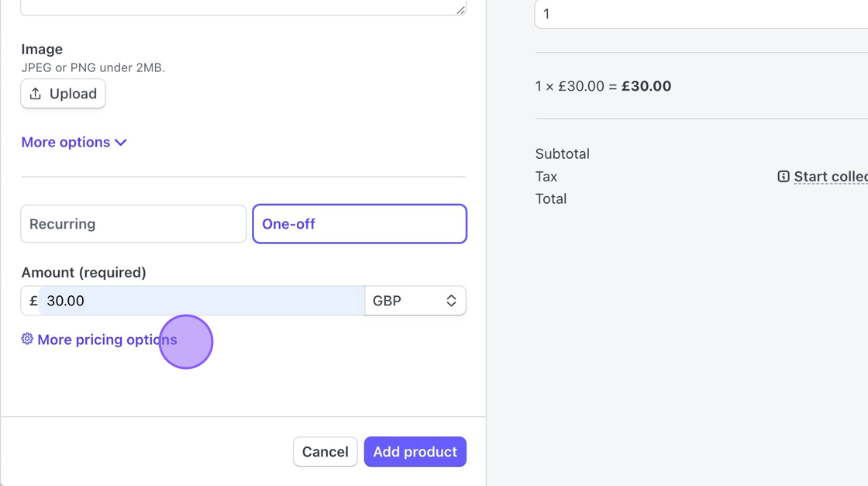Click the upload arrow icon

[36, 94]
